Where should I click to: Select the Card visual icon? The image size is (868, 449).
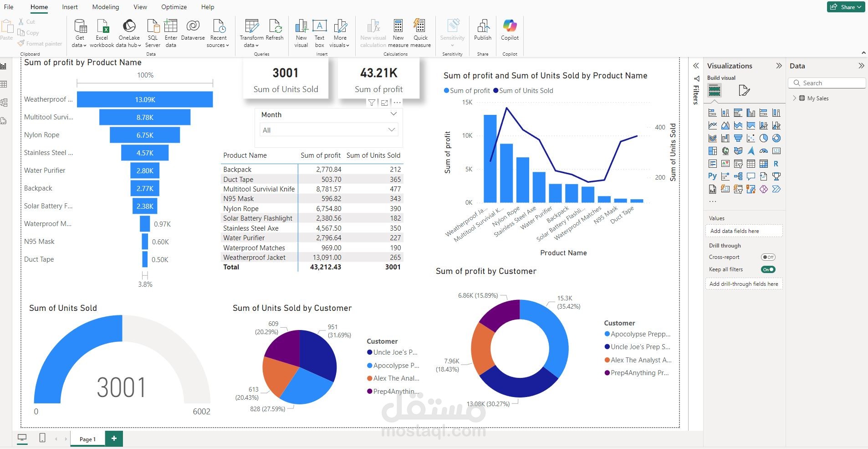point(776,151)
